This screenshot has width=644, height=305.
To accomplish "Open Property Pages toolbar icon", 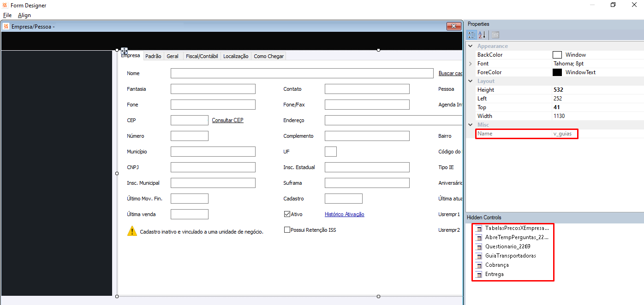I will click(x=495, y=35).
